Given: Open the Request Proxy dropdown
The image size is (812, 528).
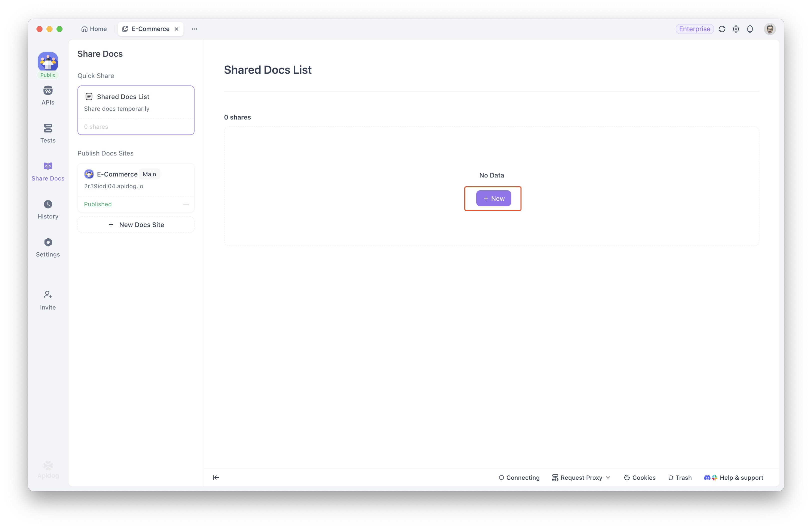Looking at the screenshot, I should pos(581,477).
